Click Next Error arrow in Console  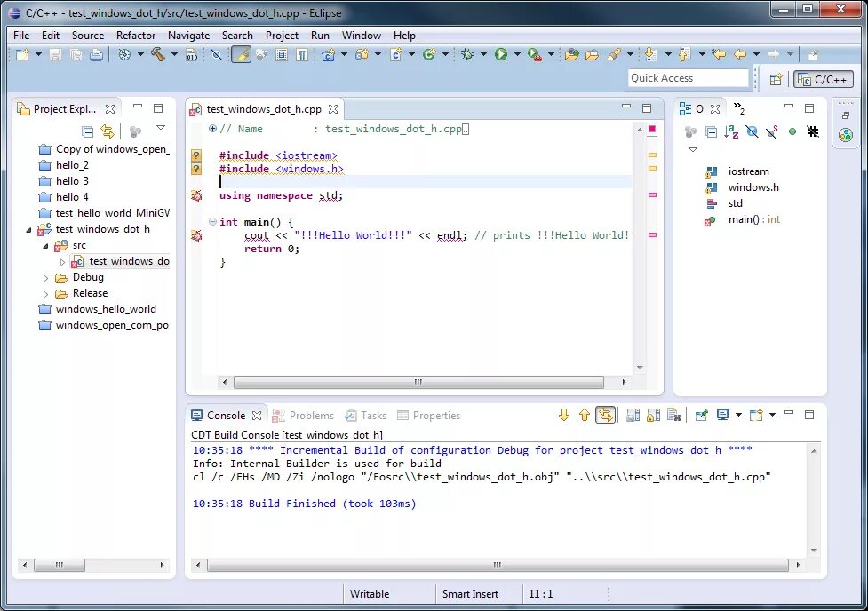click(x=564, y=415)
